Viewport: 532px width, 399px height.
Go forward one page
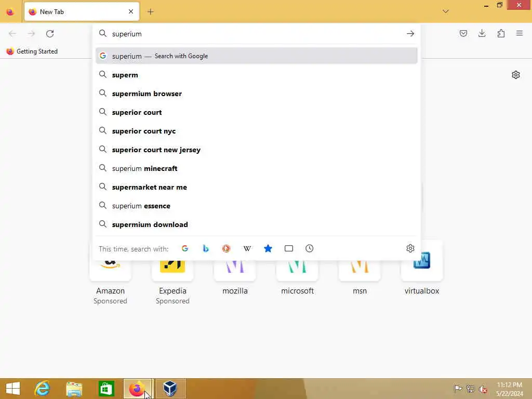(x=31, y=34)
